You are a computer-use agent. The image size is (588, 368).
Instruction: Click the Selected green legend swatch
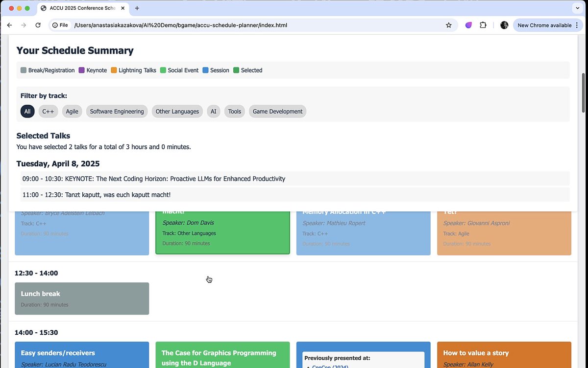click(236, 70)
